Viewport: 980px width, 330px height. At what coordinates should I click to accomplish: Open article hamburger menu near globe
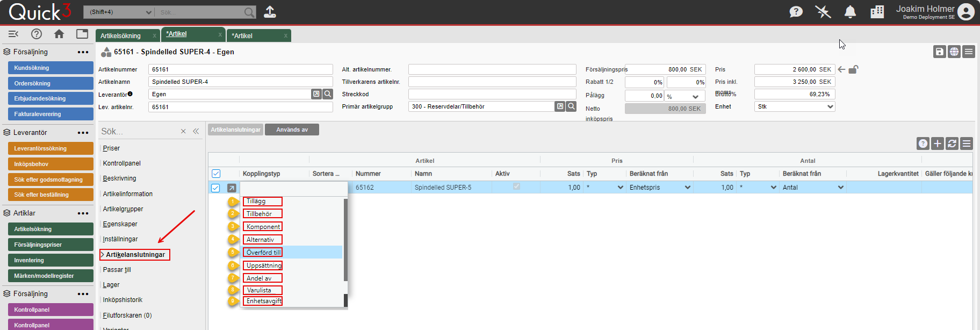(969, 52)
